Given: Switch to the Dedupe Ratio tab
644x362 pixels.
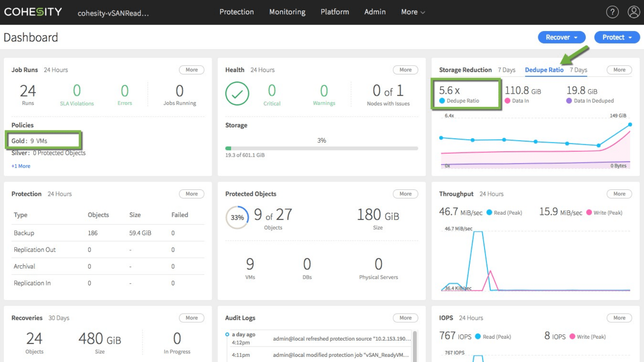Looking at the screenshot, I should (x=544, y=70).
